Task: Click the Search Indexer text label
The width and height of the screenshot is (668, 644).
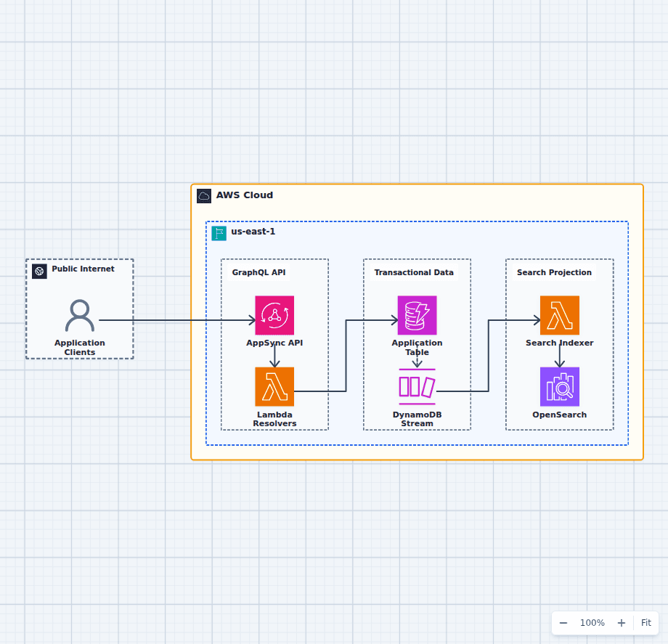Action: point(560,343)
